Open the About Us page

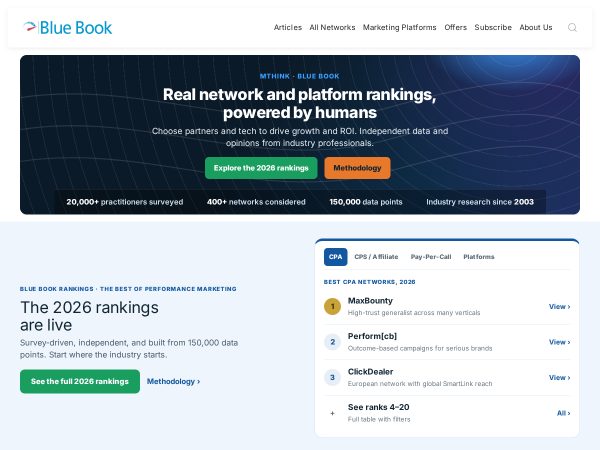coord(536,28)
